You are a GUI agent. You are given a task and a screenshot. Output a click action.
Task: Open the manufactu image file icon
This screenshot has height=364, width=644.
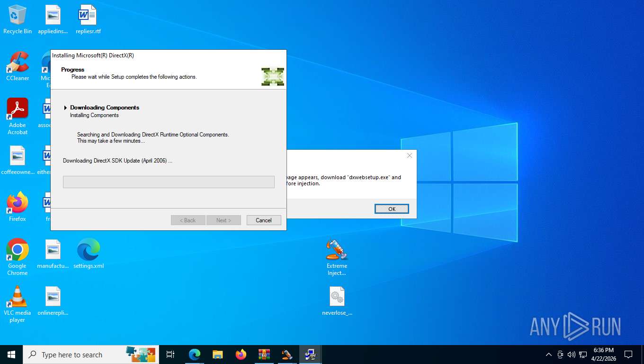(x=53, y=254)
